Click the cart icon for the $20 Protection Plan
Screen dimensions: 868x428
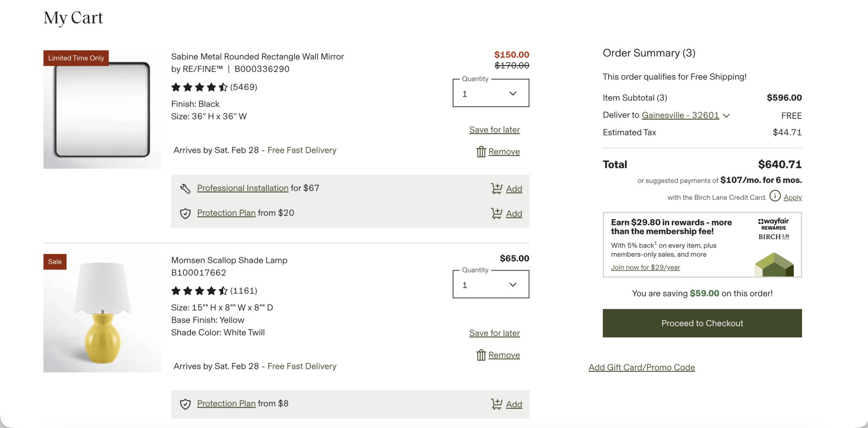point(496,213)
